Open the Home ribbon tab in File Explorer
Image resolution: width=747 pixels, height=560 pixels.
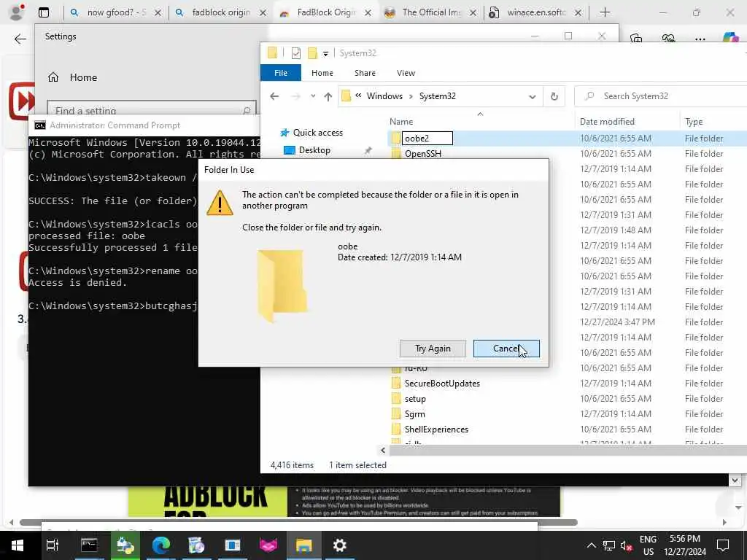pyautogui.click(x=322, y=73)
